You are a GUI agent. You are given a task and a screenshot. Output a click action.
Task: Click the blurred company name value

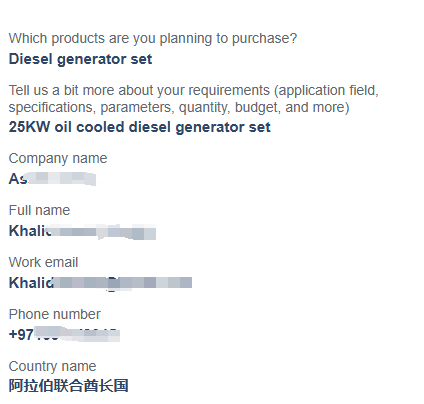coord(52,179)
